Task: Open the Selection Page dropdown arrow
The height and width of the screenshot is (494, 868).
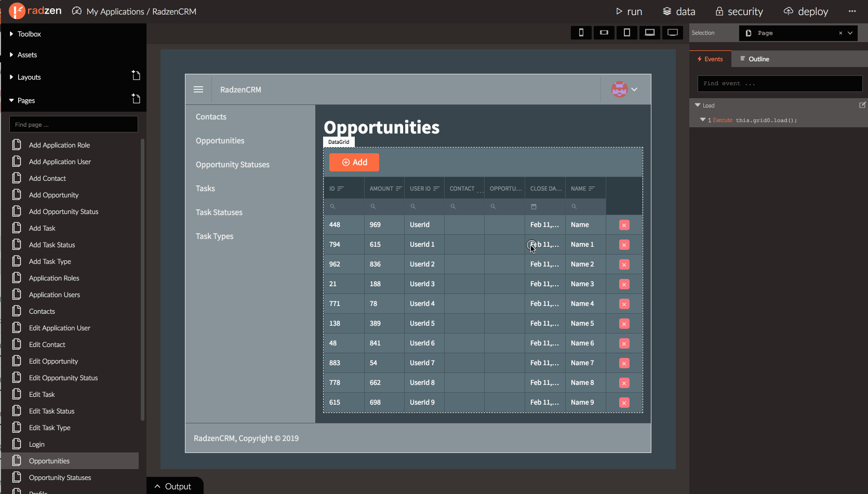Action: (850, 33)
